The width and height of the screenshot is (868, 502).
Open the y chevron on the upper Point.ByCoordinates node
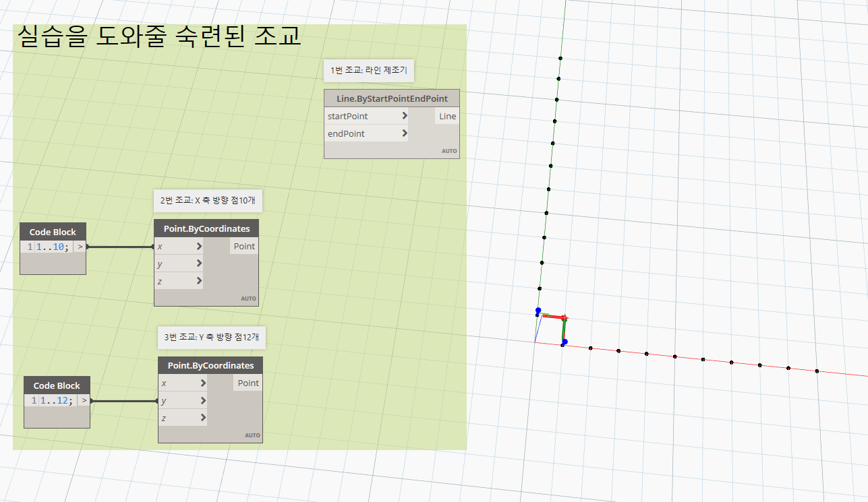(199, 263)
